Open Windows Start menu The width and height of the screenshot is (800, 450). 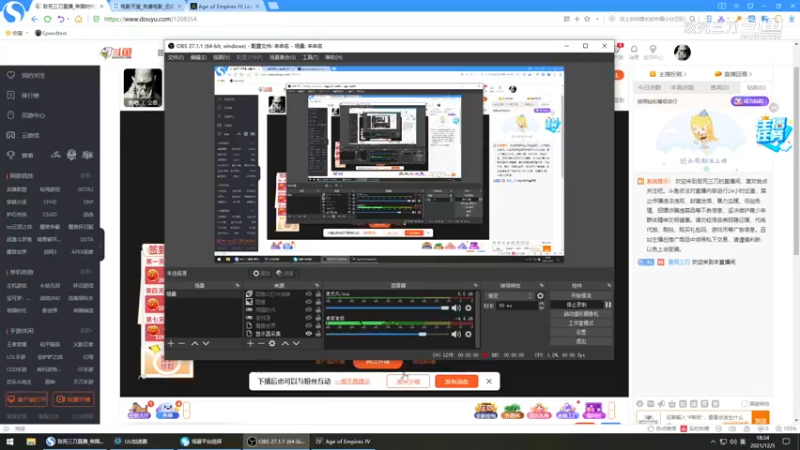pyautogui.click(x=10, y=441)
